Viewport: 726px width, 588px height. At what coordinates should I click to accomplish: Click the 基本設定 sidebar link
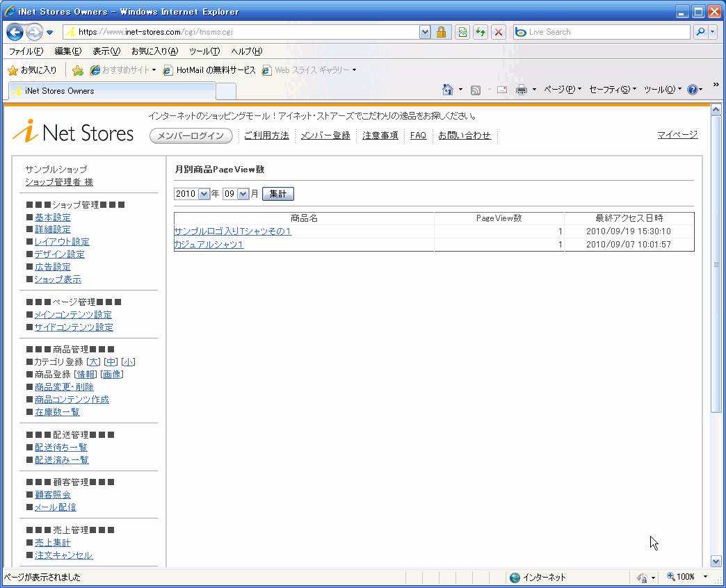pyautogui.click(x=52, y=218)
